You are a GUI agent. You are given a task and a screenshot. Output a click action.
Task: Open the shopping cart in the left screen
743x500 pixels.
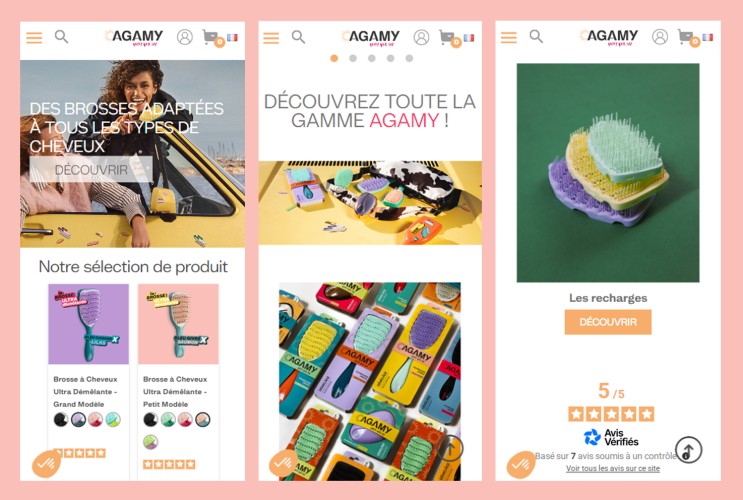point(212,37)
